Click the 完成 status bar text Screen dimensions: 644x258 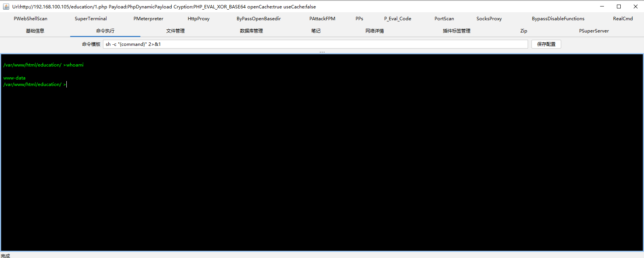pos(5,256)
